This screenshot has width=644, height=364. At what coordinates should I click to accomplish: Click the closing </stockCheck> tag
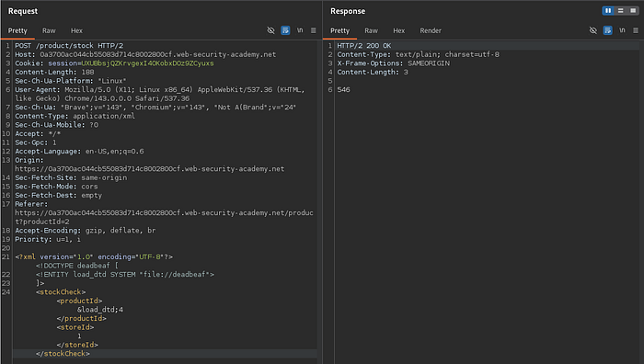(63, 354)
